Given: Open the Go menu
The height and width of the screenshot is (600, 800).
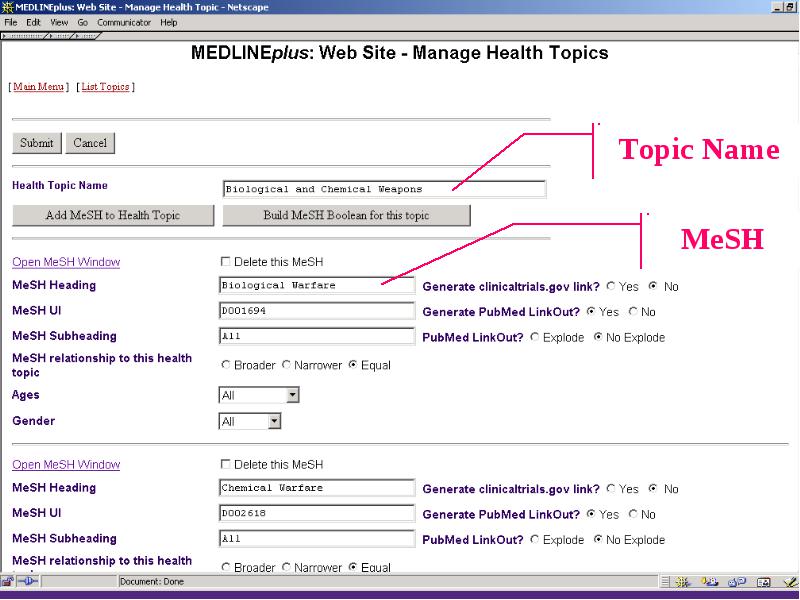Looking at the screenshot, I should (83, 22).
